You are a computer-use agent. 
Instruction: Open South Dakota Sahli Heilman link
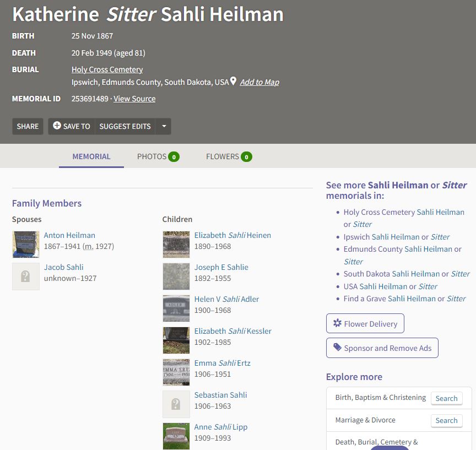click(x=407, y=274)
